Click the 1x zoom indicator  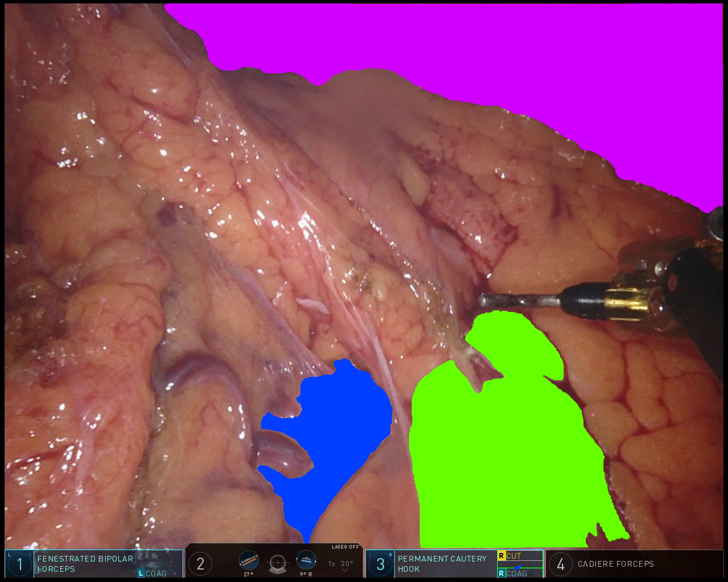(x=332, y=564)
